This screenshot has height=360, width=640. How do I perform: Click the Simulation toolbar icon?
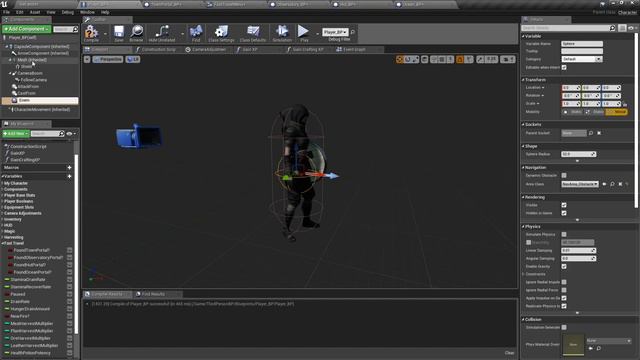click(282, 33)
